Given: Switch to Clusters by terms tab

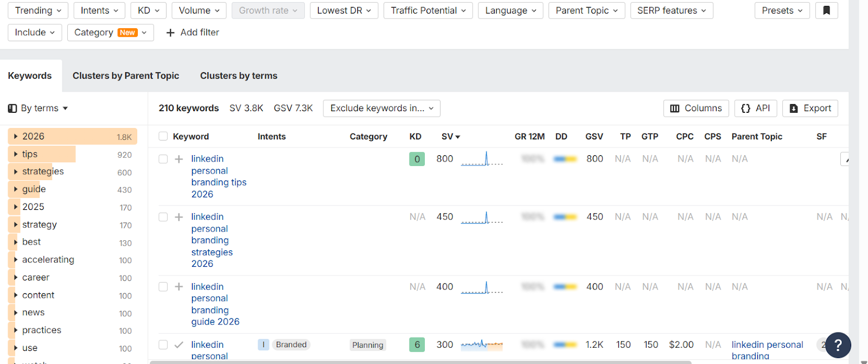Looking at the screenshot, I should 239,75.
